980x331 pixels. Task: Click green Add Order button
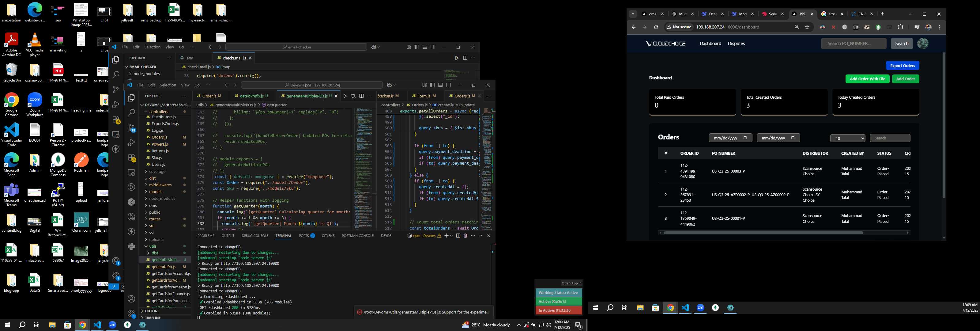click(x=906, y=79)
